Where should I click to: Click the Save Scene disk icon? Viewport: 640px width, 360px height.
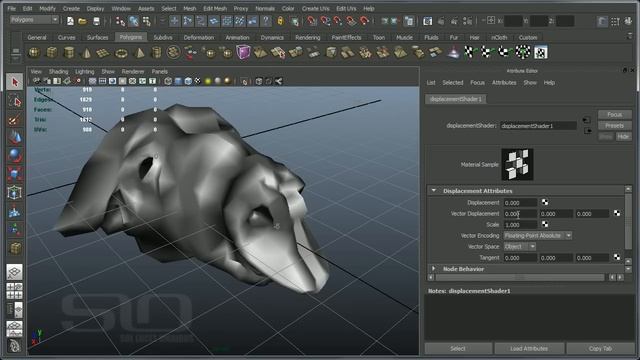click(x=96, y=21)
